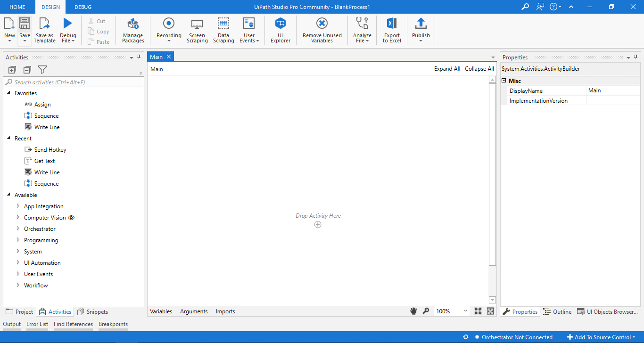Click the Search activities field
Screen dimensions: 644x343
tap(74, 82)
